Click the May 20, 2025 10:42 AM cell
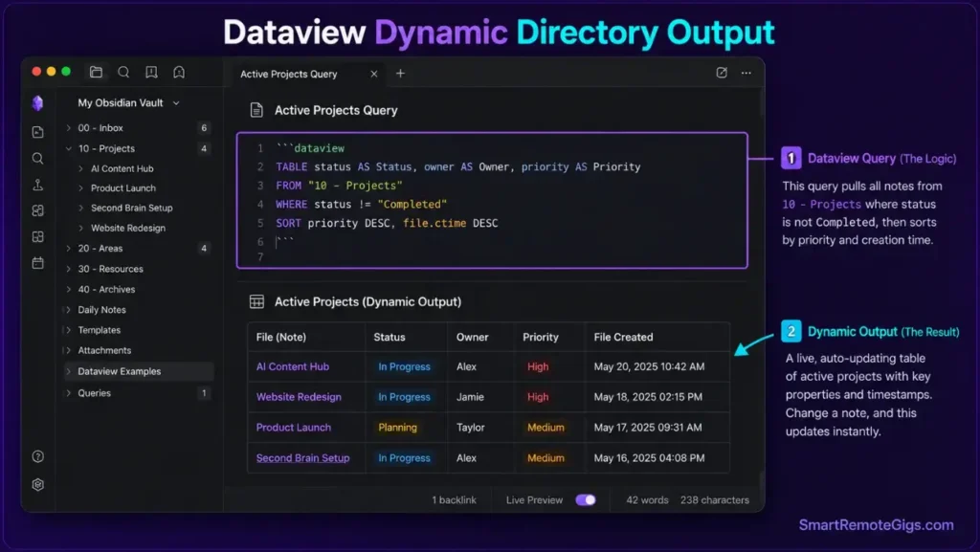Viewport: 980px width, 552px height. pos(649,366)
